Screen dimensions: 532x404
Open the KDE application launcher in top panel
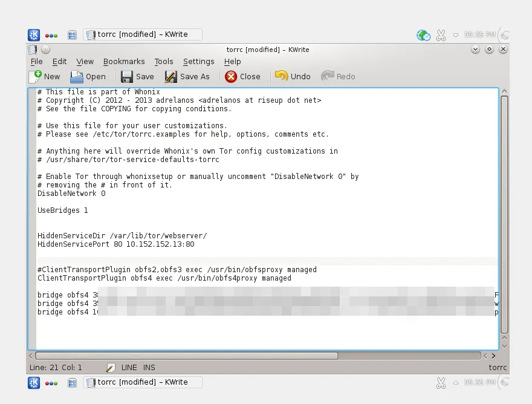click(34, 35)
